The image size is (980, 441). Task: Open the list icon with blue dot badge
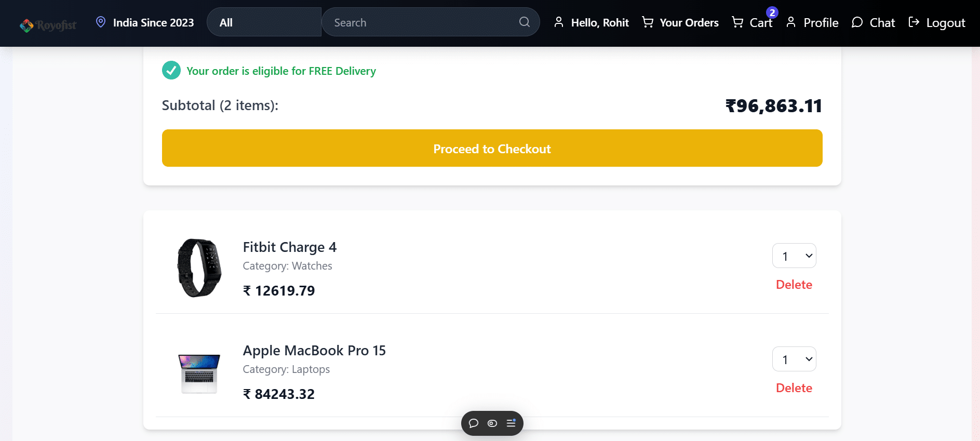[511, 423]
